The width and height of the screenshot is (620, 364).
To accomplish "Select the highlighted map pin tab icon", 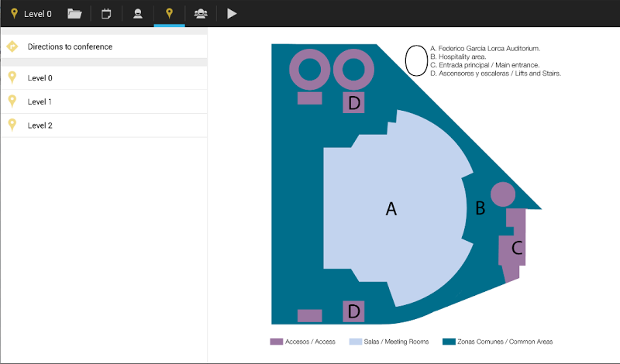I will pos(169,13).
